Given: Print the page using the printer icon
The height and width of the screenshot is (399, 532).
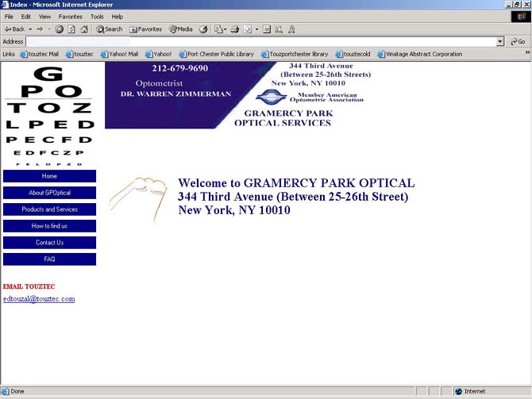Looking at the screenshot, I should coord(235,29).
